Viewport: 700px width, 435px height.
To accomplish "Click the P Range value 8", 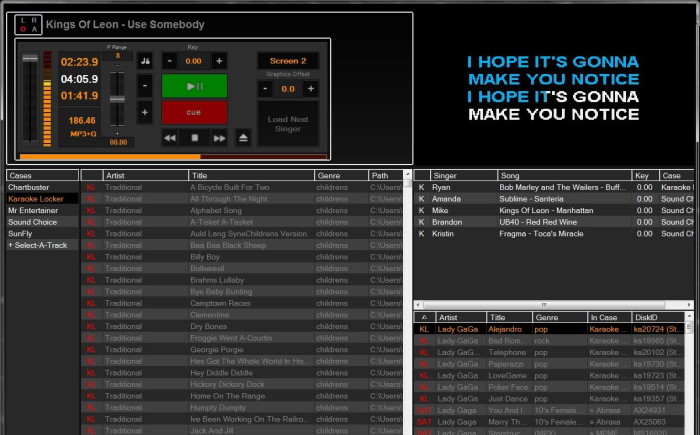I will [117, 56].
